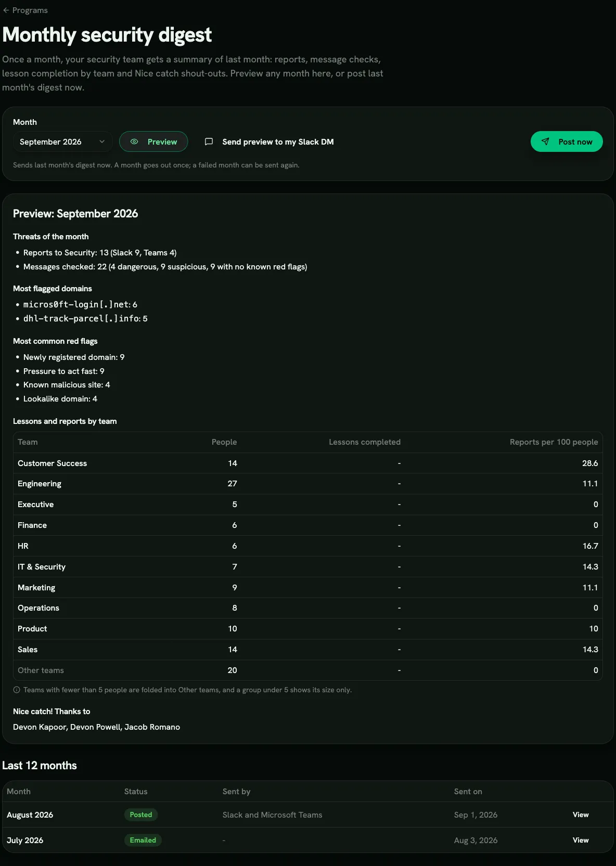616x866 pixels.
Task: Click the Aug 3, 2026 sent date
Action: pos(476,841)
